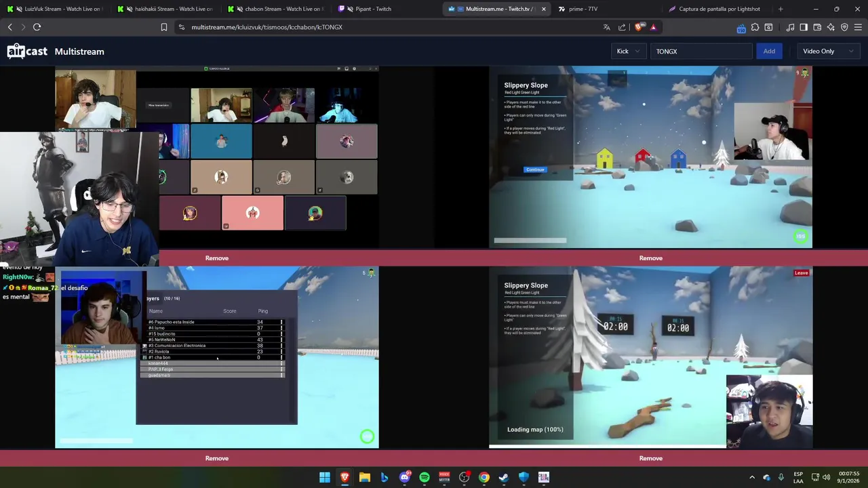
Task: Remove the stream showing the video-call grid
Action: coord(217,258)
